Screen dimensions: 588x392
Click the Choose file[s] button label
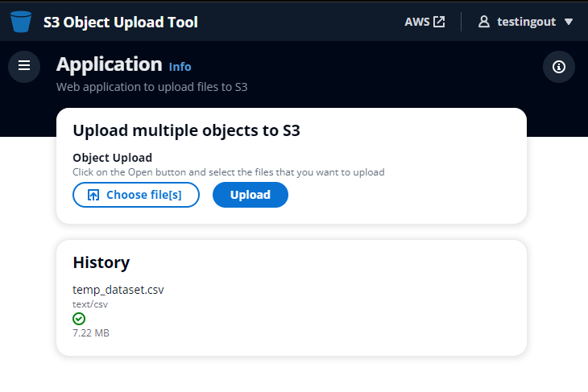[143, 195]
